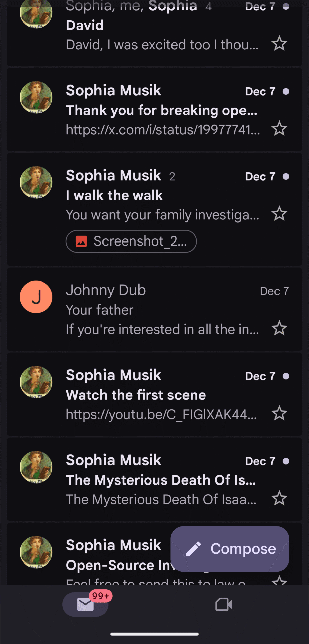
Task: Select Johnny Dub's orange J avatar
Action: point(36,297)
